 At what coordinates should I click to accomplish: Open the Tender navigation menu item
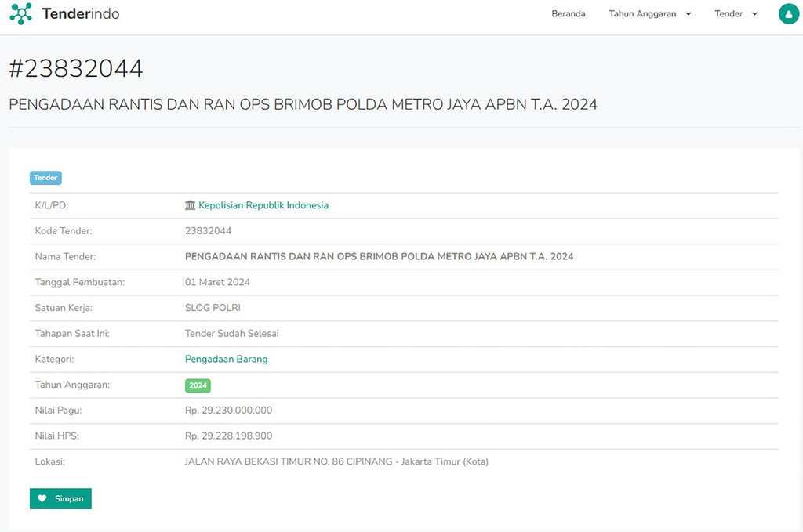point(728,13)
